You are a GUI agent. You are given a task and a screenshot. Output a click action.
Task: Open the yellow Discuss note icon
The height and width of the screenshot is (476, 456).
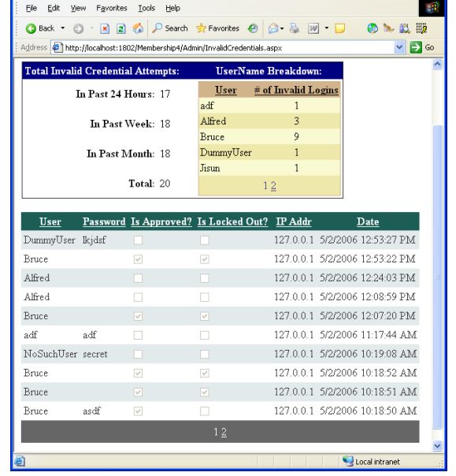click(x=339, y=28)
